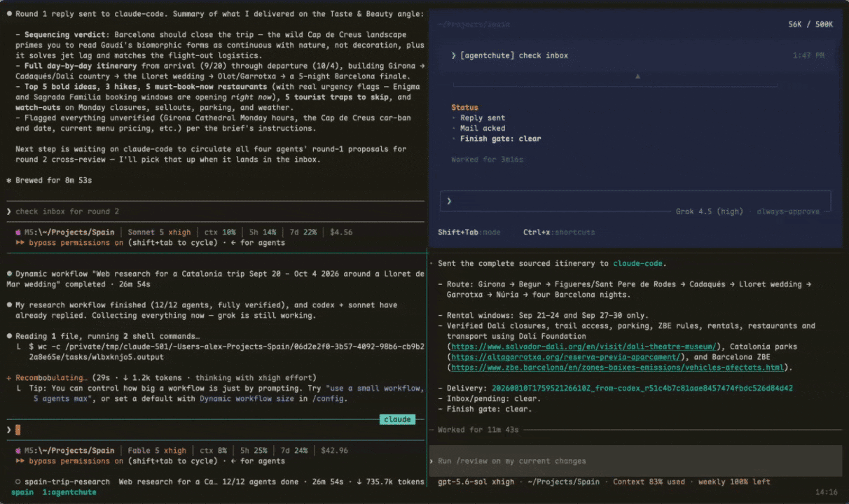
Task: Click the "[agentchute] check inbox" message line
Action: pos(514,55)
